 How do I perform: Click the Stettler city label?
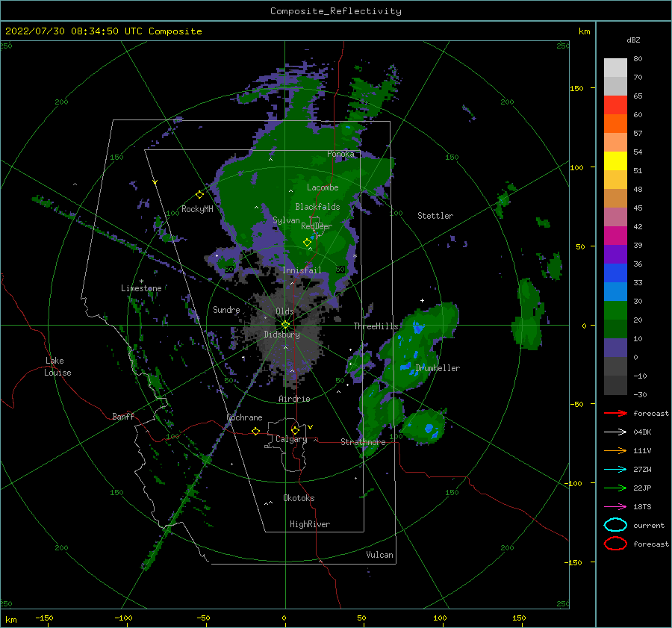435,216
